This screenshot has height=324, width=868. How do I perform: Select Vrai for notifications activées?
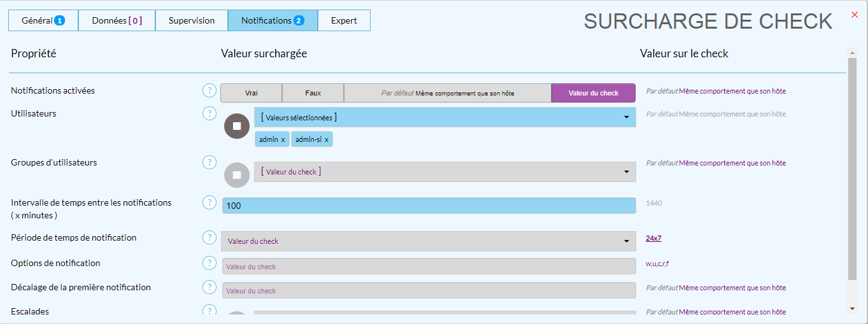click(251, 93)
